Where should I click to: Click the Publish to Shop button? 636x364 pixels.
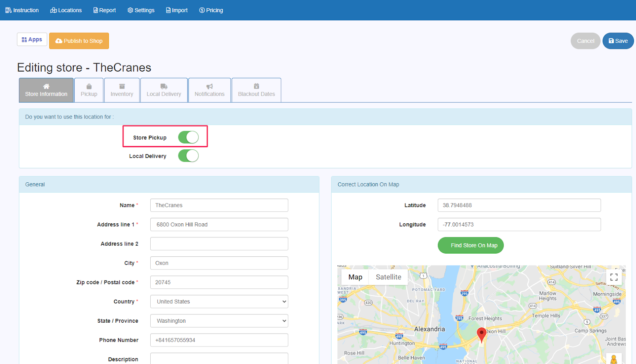click(x=79, y=41)
